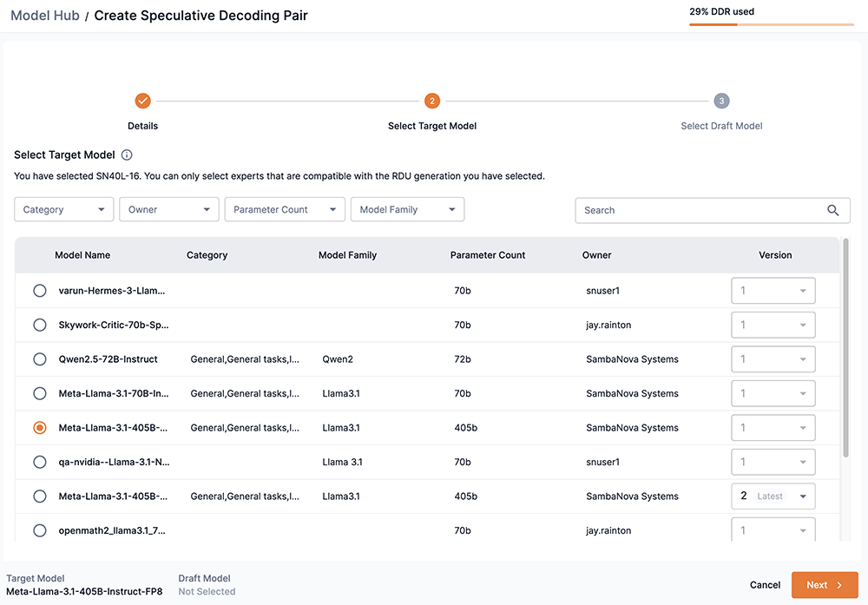
Task: Choose the Skywork-Critic-70b radio button
Action: click(40, 325)
